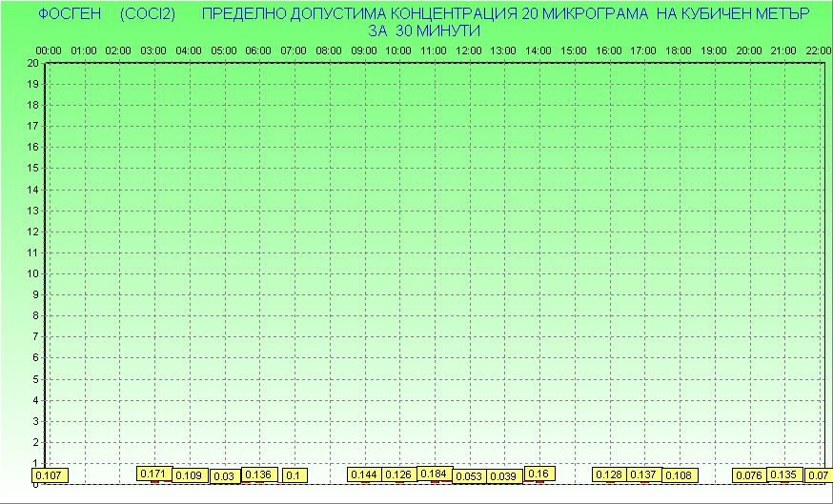Click the ФОСГЕН title text
The width and height of the screenshot is (833, 504).
(70, 13)
